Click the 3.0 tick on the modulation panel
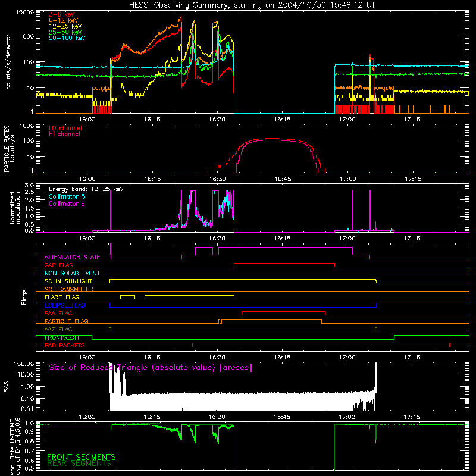 click(29, 185)
